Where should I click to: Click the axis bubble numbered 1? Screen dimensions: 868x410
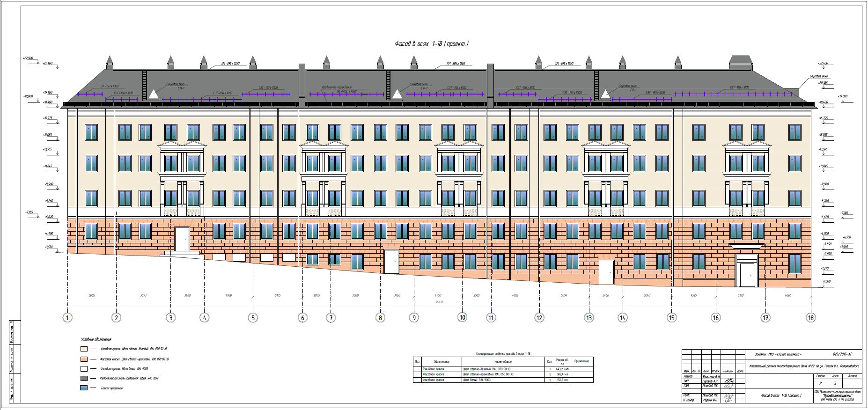click(x=68, y=318)
